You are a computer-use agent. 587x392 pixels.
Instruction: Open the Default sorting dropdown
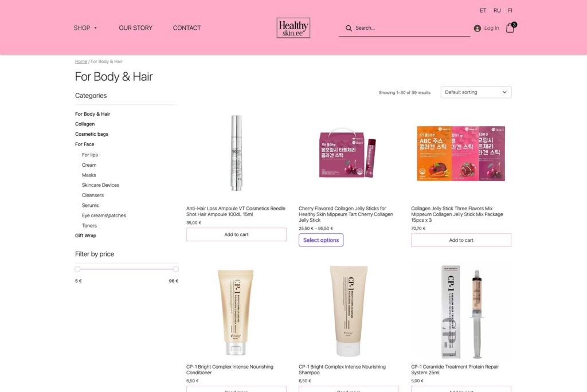point(476,92)
